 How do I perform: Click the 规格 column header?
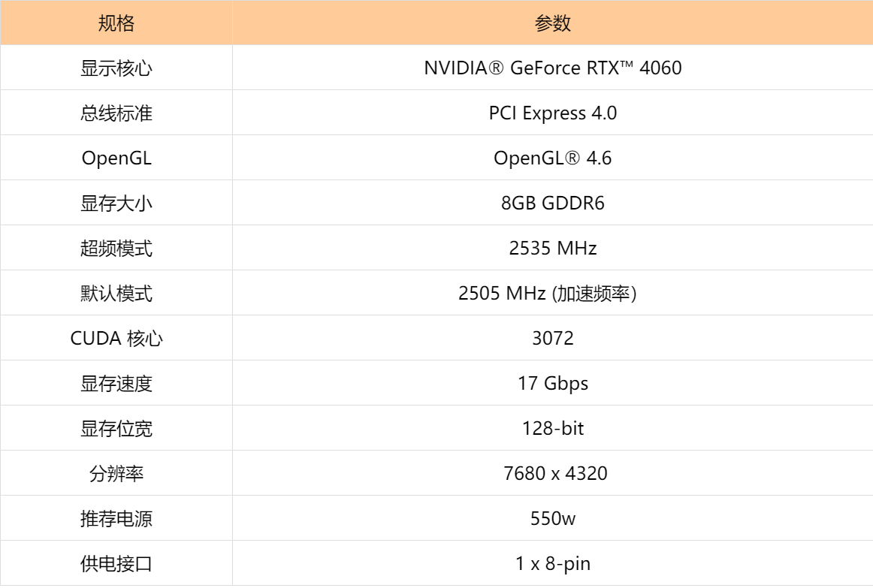[116, 23]
